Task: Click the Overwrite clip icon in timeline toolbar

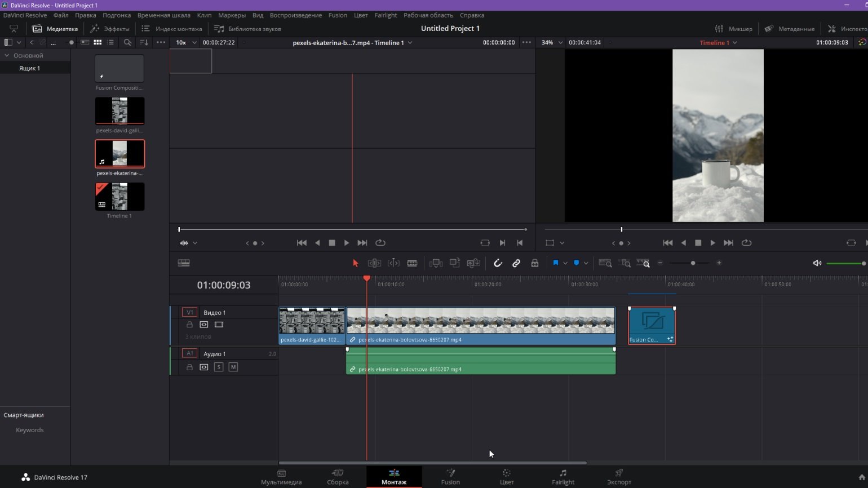Action: [455, 263]
